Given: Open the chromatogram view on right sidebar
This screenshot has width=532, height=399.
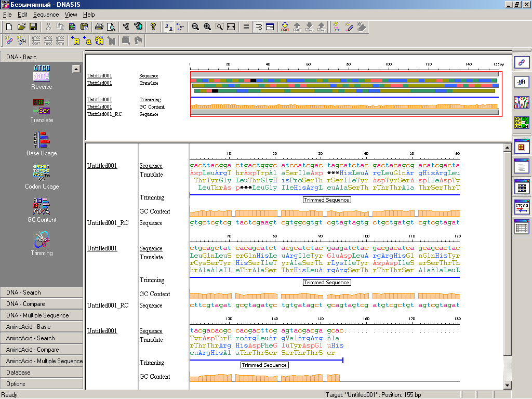Looking at the screenshot, I should coord(522,102).
